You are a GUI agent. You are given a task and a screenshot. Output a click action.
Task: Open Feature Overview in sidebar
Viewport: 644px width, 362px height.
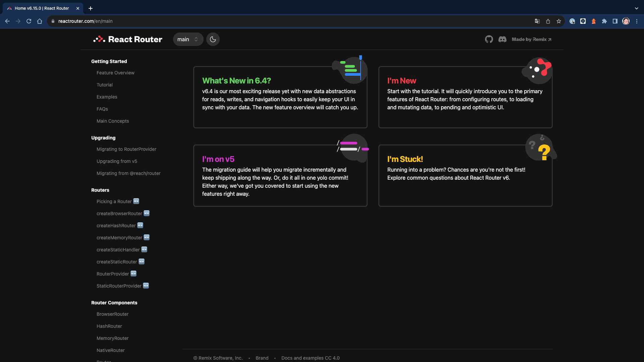pyautogui.click(x=115, y=73)
